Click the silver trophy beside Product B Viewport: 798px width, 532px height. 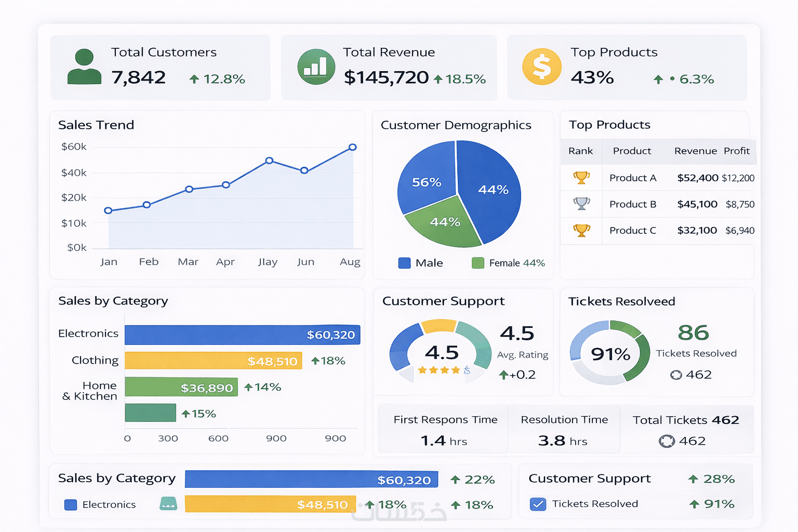[x=581, y=204]
